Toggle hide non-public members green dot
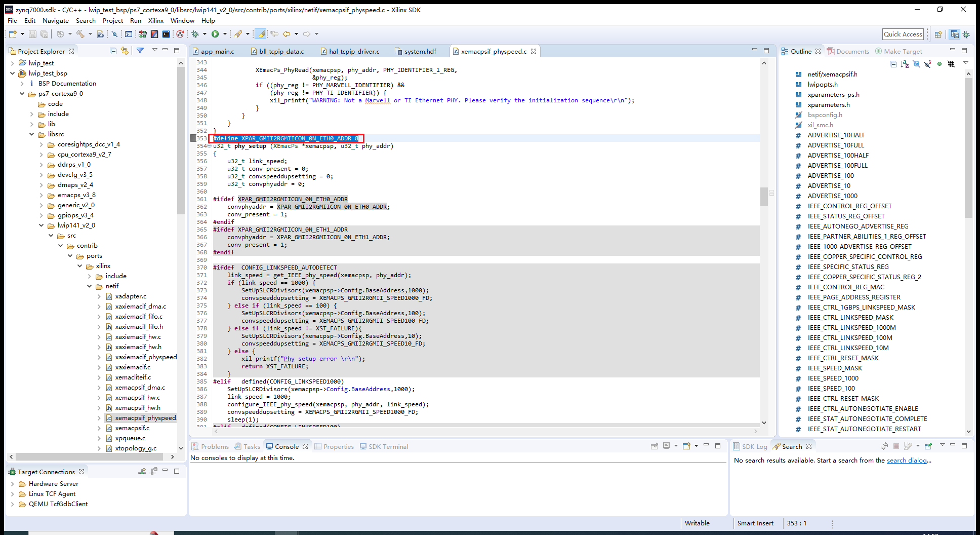 point(940,64)
